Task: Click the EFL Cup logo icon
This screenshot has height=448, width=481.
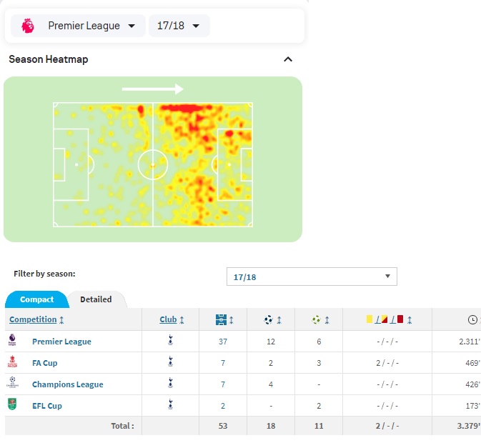Action: [x=13, y=405]
